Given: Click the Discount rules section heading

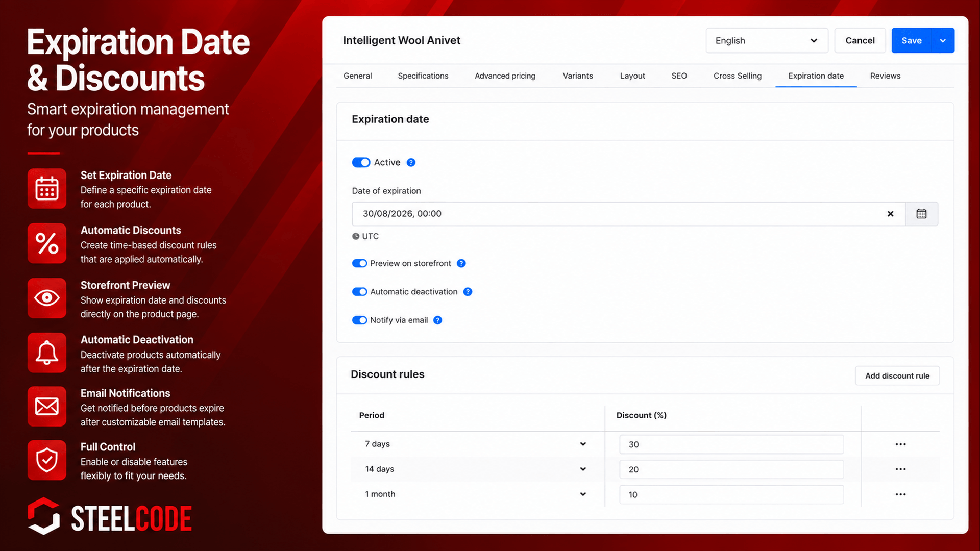Looking at the screenshot, I should [387, 374].
